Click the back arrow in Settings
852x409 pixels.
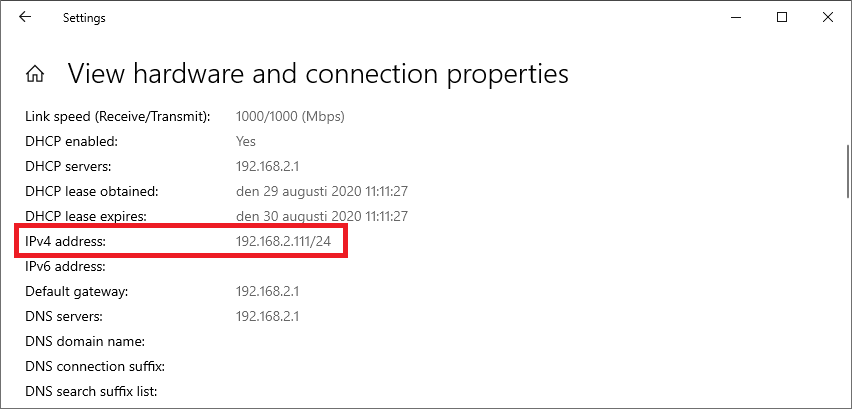(25, 17)
